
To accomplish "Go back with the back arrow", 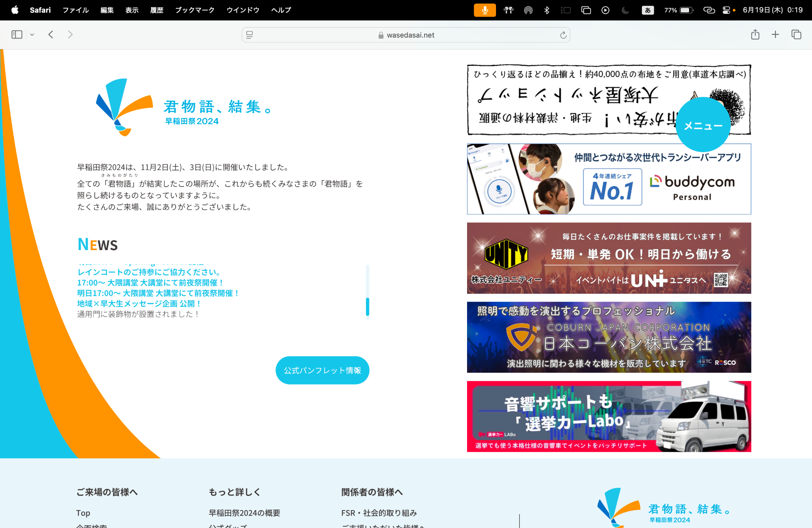I will pyautogui.click(x=51, y=35).
